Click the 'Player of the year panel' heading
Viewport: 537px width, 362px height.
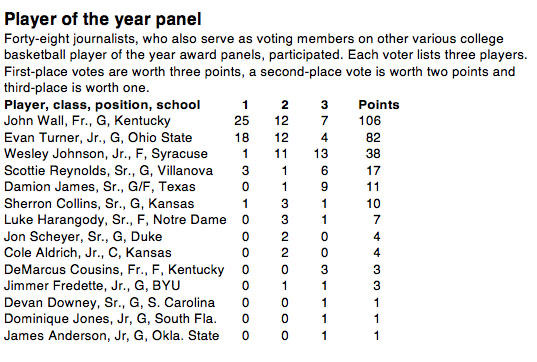pos(103,19)
